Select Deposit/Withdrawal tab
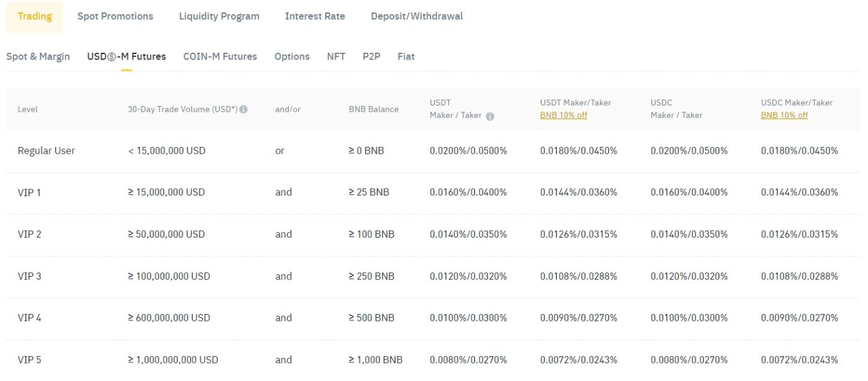The height and width of the screenshot is (381, 868). point(417,16)
